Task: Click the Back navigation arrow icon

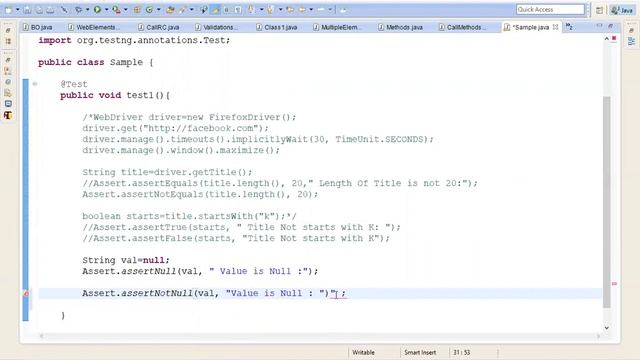Action: click(302, 9)
